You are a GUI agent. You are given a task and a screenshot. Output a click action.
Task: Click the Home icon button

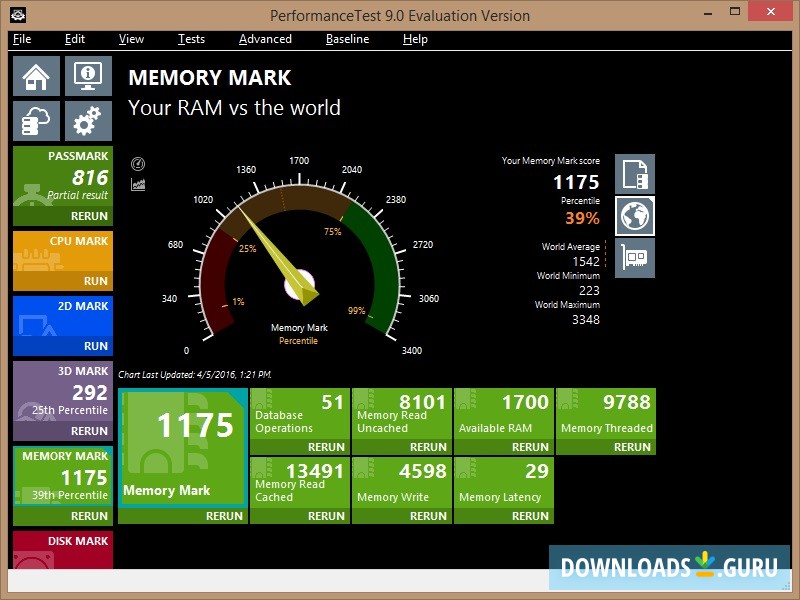pyautogui.click(x=36, y=76)
